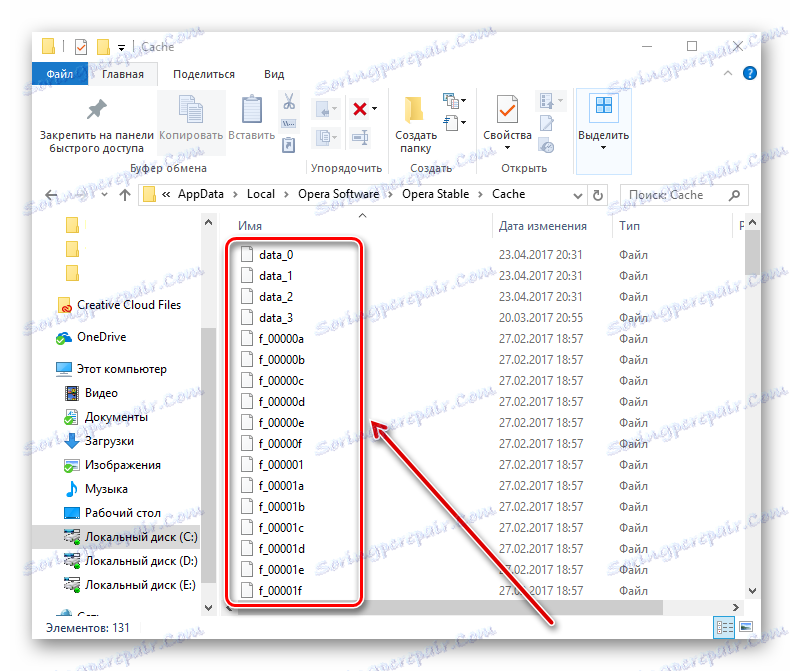Image resolution: width=793 pixels, height=671 pixels.
Task: Click the Вставить (Paste) clipboard icon
Action: pos(251,109)
